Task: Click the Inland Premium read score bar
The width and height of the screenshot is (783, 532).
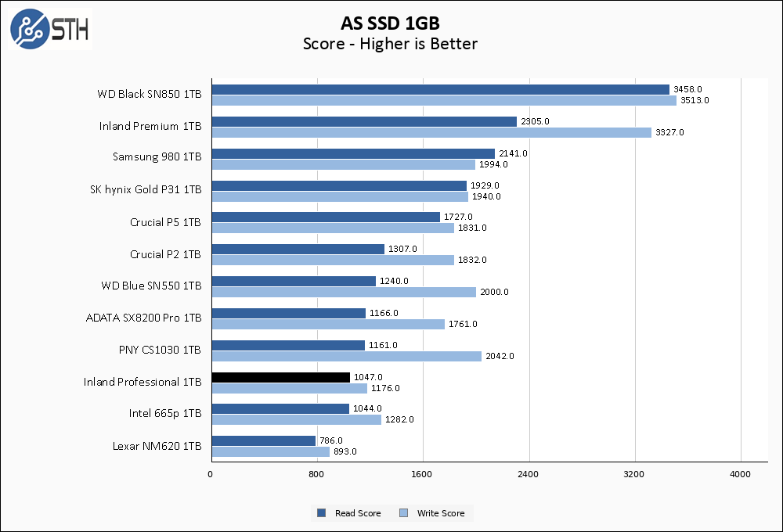Action: [x=365, y=121]
